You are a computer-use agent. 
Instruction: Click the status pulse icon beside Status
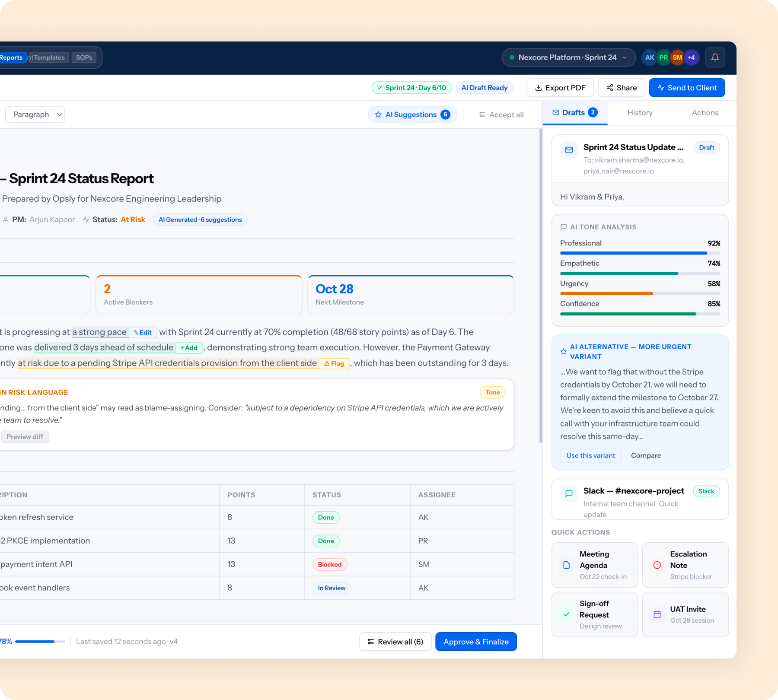pos(86,220)
